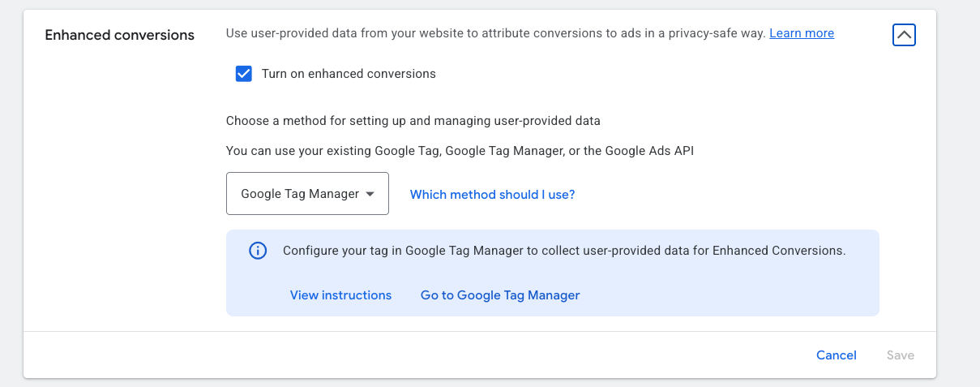Click the info icon in blue notice
This screenshot has height=387, width=980.
tap(257, 251)
